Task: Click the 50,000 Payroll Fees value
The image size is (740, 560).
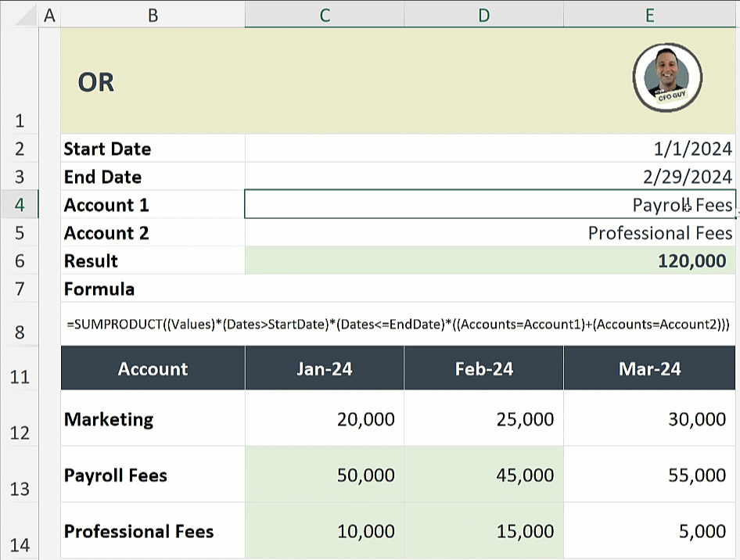Action: [323, 476]
